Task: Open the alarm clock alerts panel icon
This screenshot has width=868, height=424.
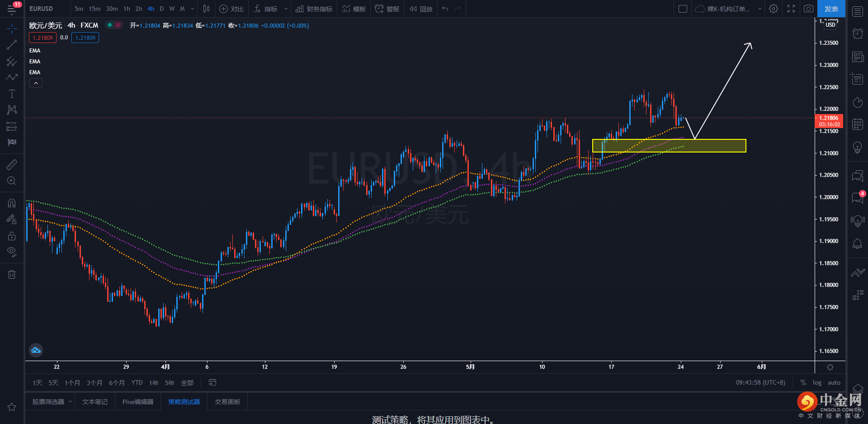Action: pyautogui.click(x=858, y=33)
